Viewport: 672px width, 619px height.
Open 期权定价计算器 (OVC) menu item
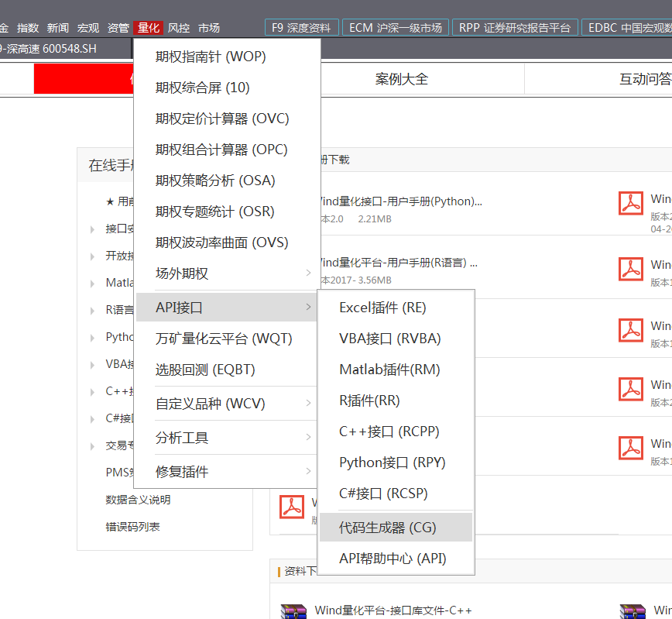coord(221,119)
